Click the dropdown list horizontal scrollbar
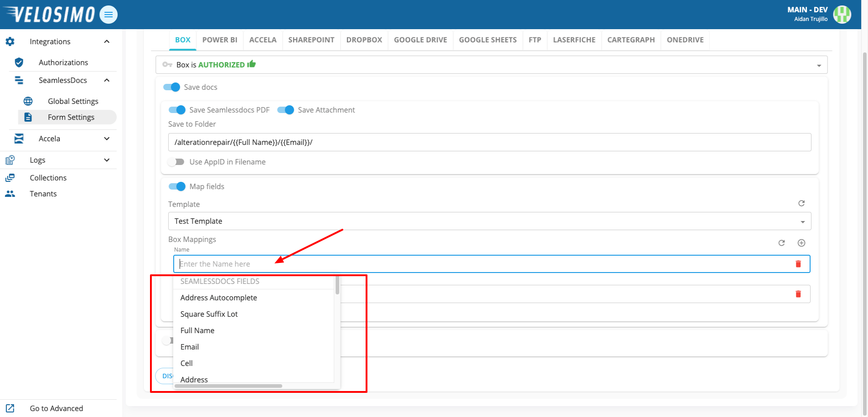This screenshot has width=868, height=417. 228,386
